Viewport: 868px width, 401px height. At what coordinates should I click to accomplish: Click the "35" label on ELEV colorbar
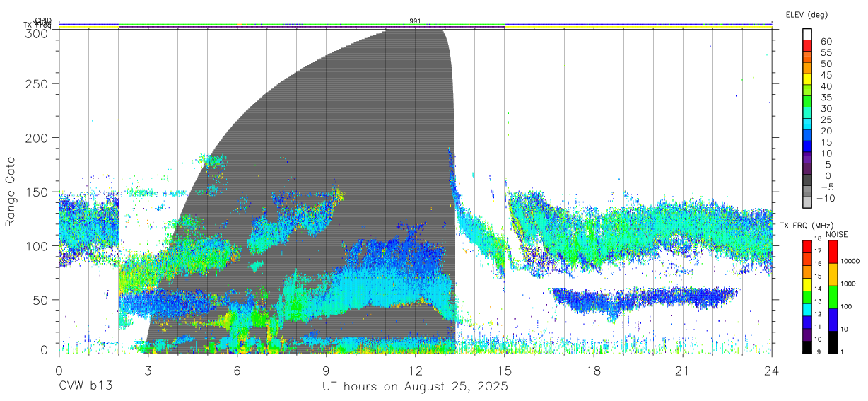(x=826, y=98)
